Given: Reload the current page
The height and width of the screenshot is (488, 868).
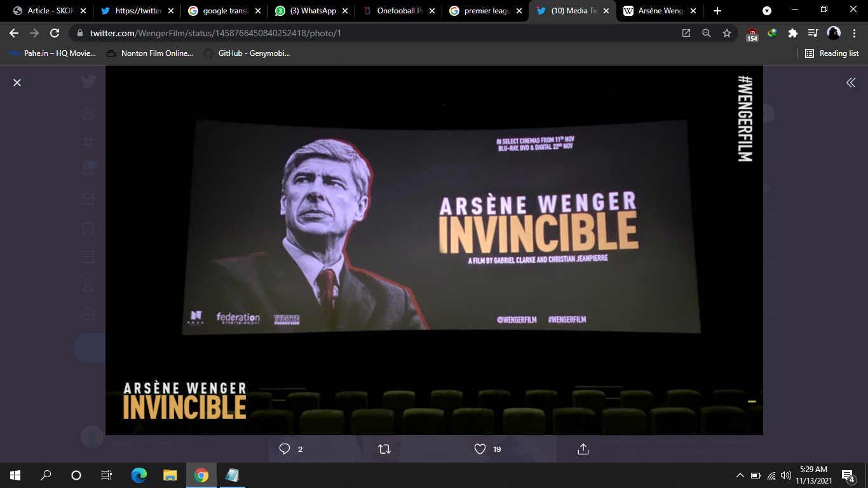Looking at the screenshot, I should (55, 33).
